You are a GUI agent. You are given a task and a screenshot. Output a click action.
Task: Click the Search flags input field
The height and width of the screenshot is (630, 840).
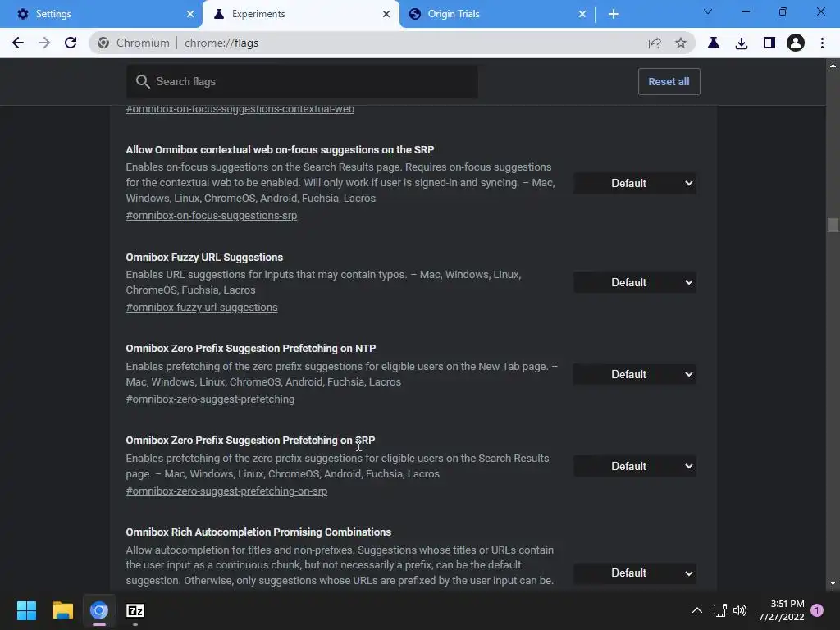pos(302,81)
